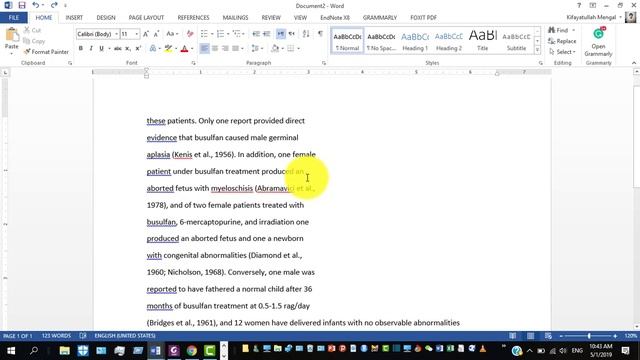Switch to the REFERENCES tab
The image size is (640, 360).
tap(193, 18)
